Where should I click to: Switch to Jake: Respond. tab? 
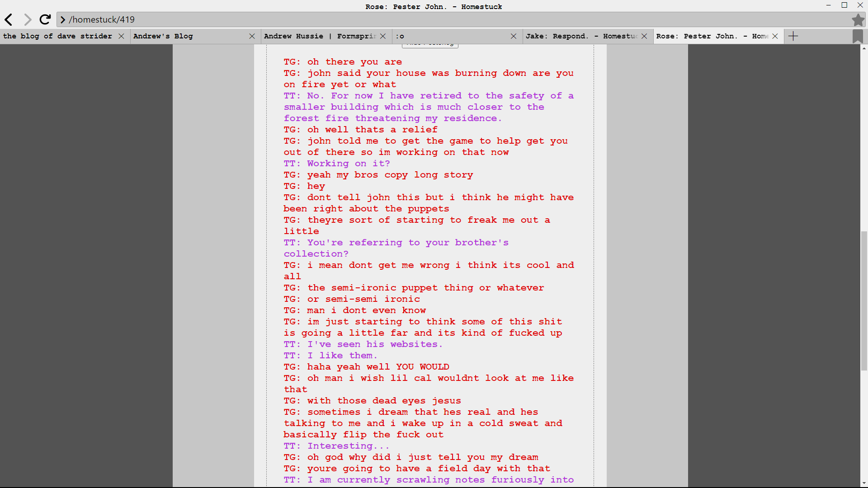581,36
